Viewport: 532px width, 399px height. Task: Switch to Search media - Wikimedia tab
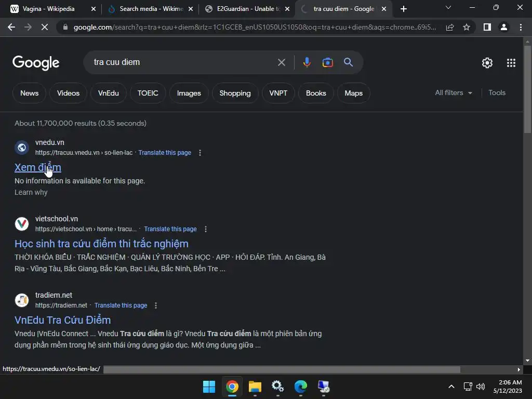[151, 9]
